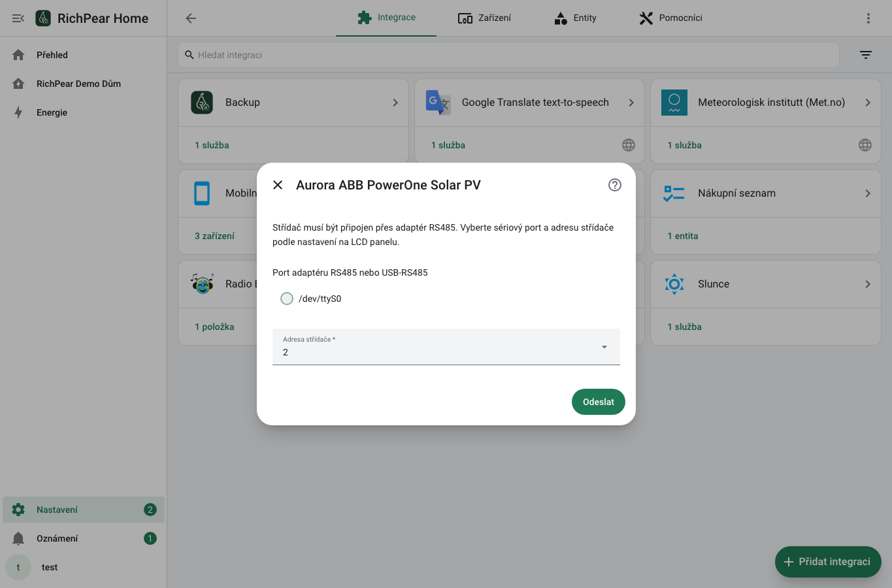Toggle the sidebar hamburger menu
This screenshot has width=892, height=588.
click(18, 18)
